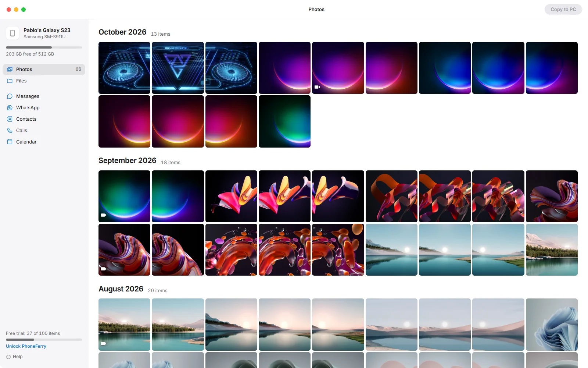Click the Calls phone icon
Viewport: 588px width, 368px height.
10,131
